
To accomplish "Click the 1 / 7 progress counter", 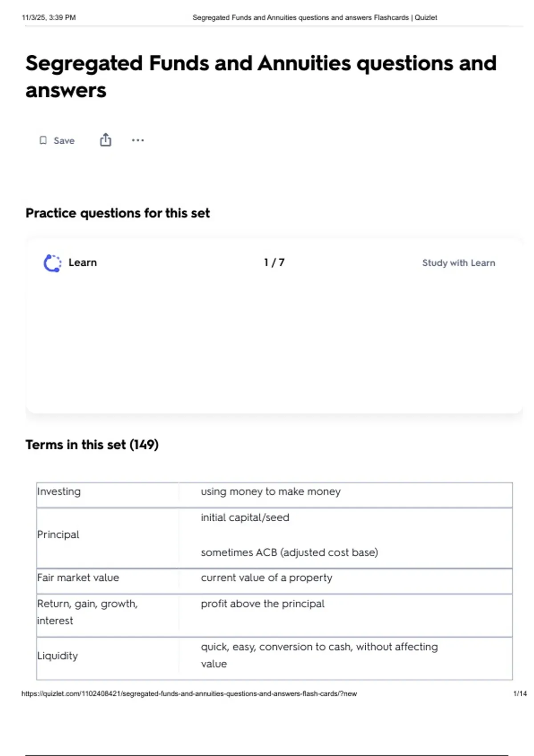I will click(274, 262).
